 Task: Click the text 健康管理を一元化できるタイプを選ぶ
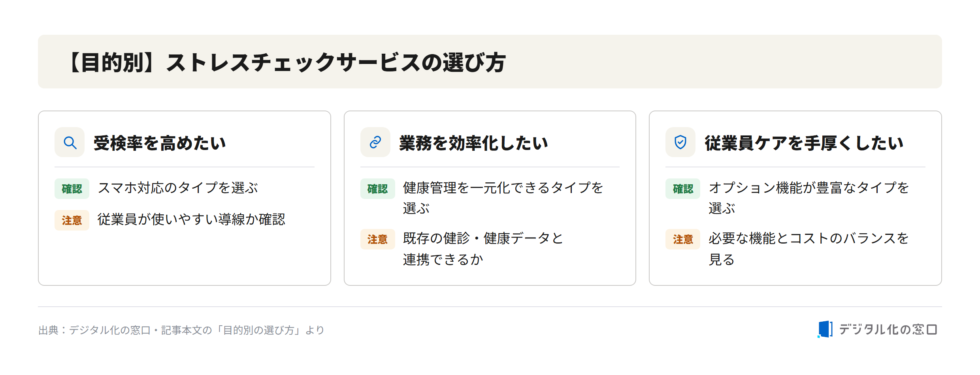click(x=503, y=198)
